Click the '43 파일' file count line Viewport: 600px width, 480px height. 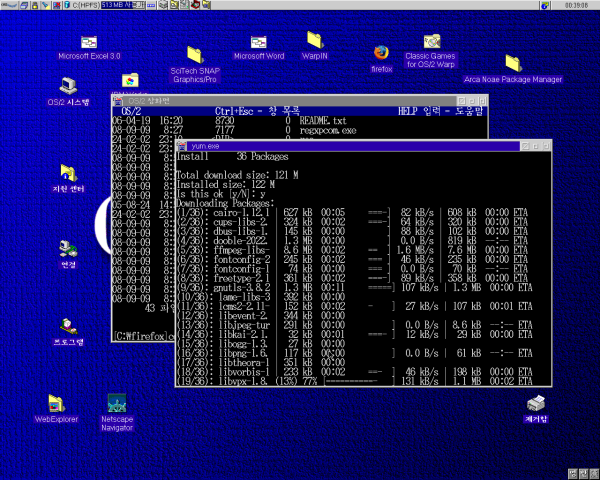pos(160,308)
